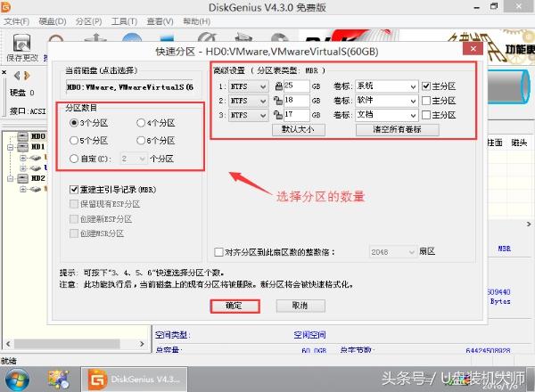Select 5个分区 radio option
This screenshot has width=535, height=392.
click(x=74, y=141)
